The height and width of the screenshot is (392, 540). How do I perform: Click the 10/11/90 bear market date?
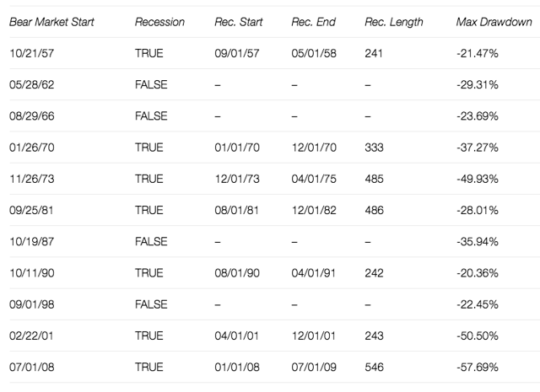coord(32,273)
